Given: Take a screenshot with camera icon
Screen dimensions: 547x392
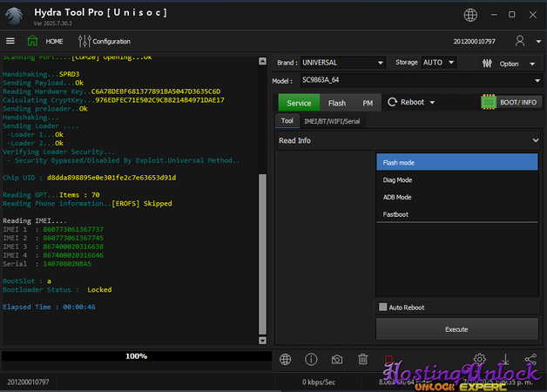Looking at the screenshot, I should pos(337,359).
